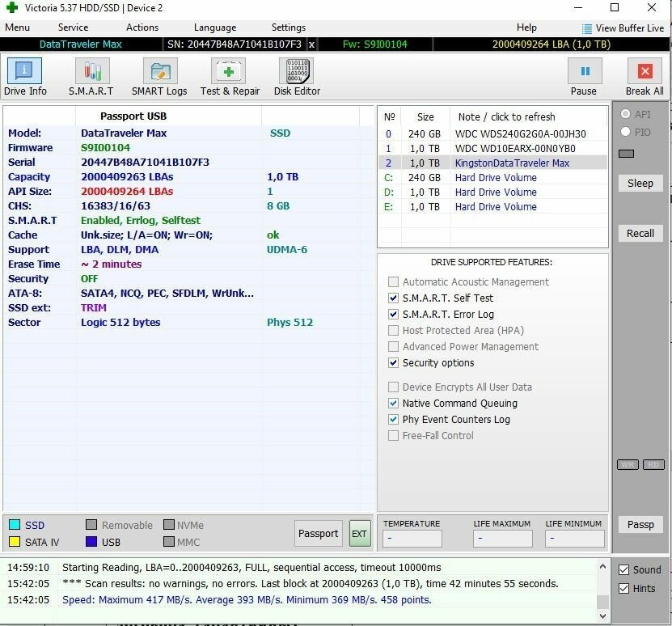672x626 pixels.
Task: Click the Passp button
Action: tap(640, 524)
